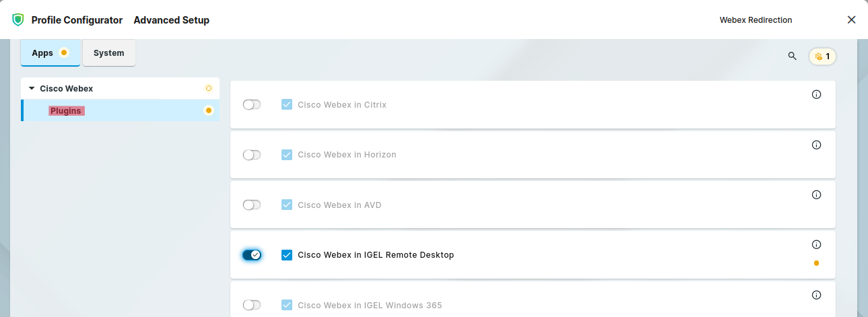Click the Advanced Setup title text
The height and width of the screenshot is (317, 868).
171,20
